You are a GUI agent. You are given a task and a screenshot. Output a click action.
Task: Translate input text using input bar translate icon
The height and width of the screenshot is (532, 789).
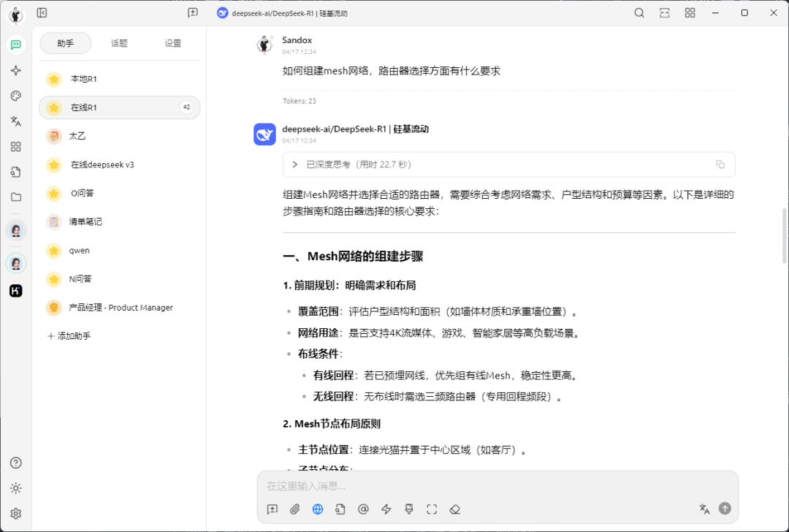coord(704,509)
